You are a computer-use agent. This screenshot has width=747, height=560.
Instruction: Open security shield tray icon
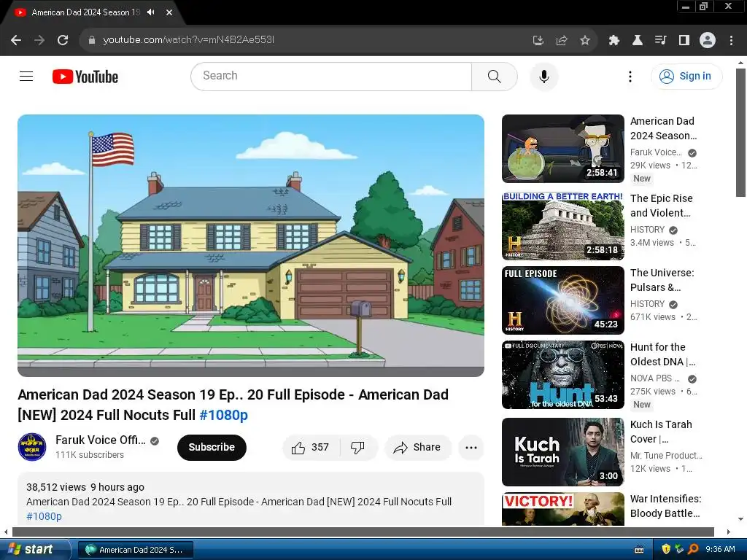pyautogui.click(x=666, y=549)
